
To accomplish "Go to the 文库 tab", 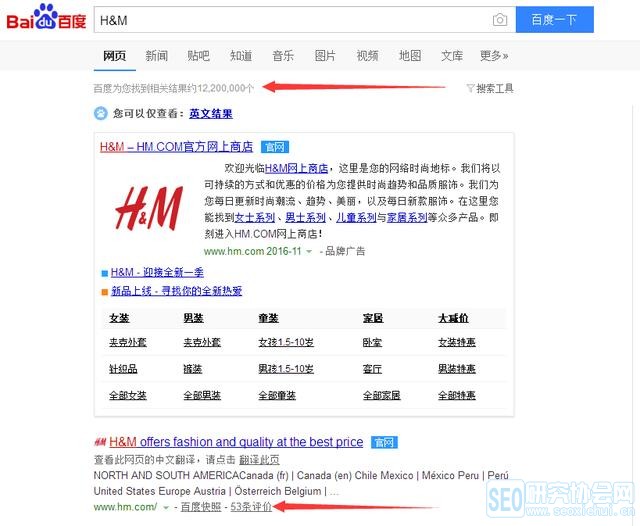I will click(452, 56).
